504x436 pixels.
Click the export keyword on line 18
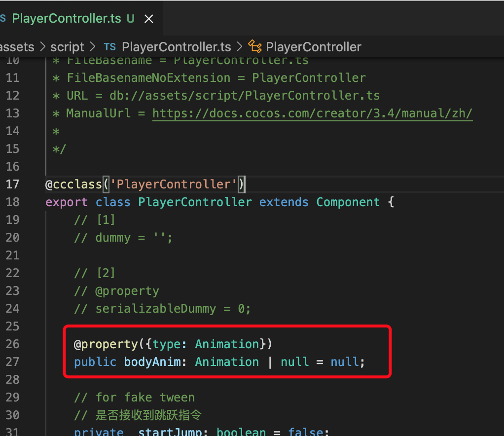67,202
